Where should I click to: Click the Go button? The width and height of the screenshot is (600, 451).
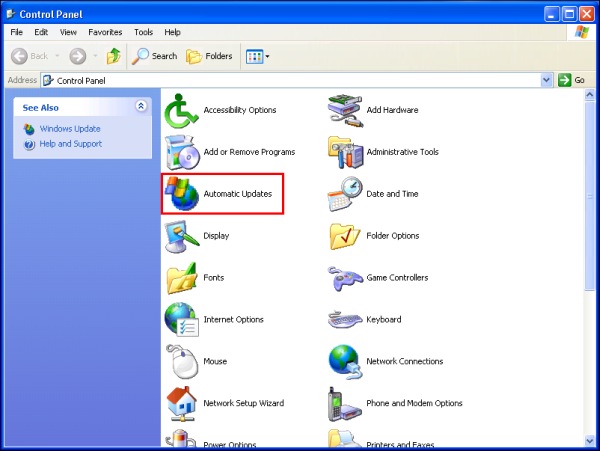(x=571, y=80)
